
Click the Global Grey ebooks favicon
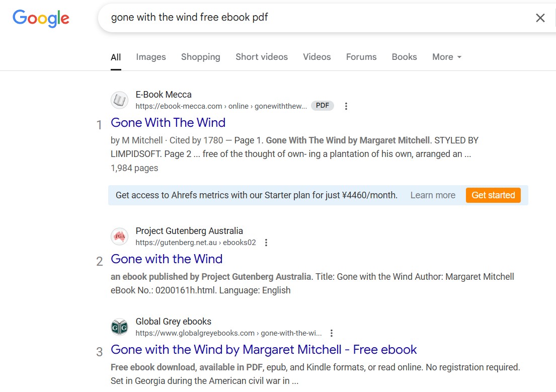(x=119, y=327)
